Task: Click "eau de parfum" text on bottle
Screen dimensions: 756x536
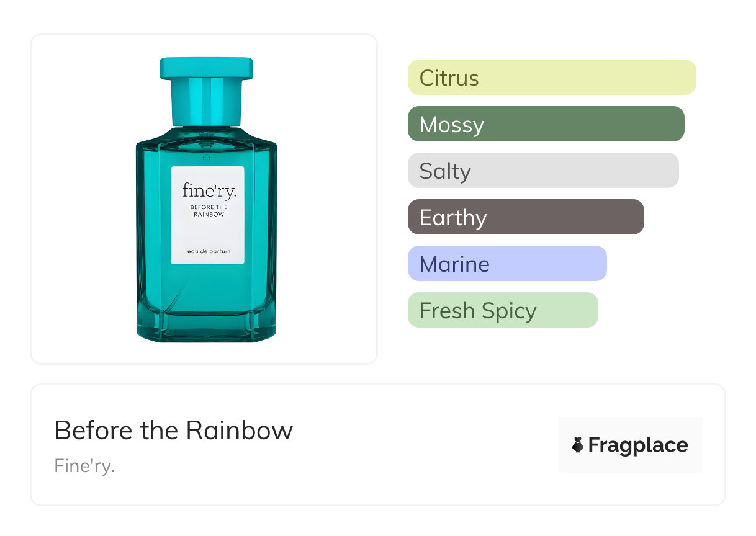Action: 208,251
